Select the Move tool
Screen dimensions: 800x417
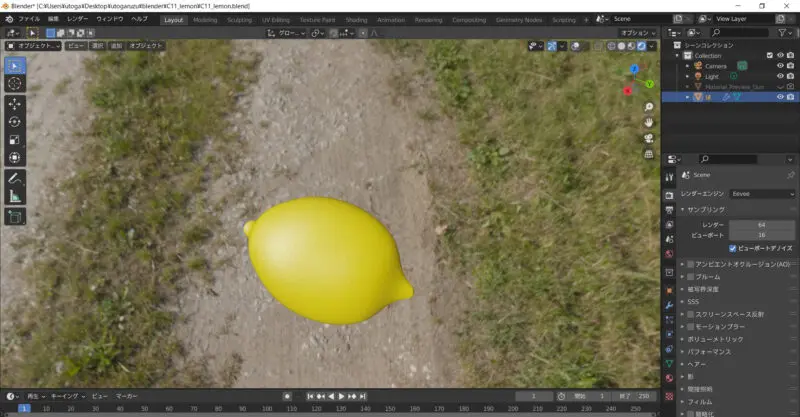(15, 104)
